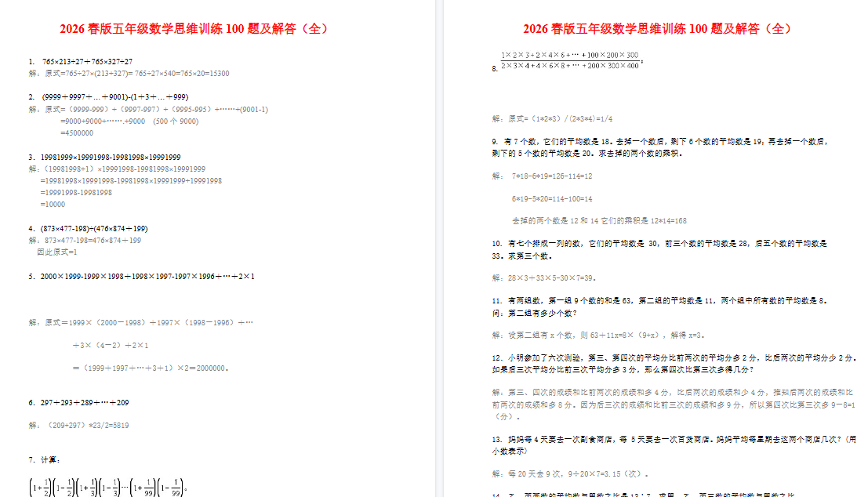Click the answer line for problem 1
Viewport: 868px width, 497px height.
[x=125, y=73]
